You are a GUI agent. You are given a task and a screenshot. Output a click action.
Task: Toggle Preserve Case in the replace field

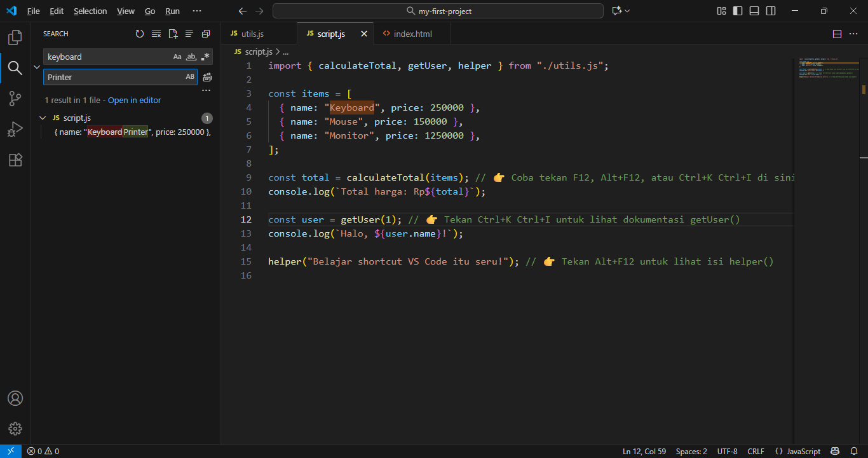(189, 76)
